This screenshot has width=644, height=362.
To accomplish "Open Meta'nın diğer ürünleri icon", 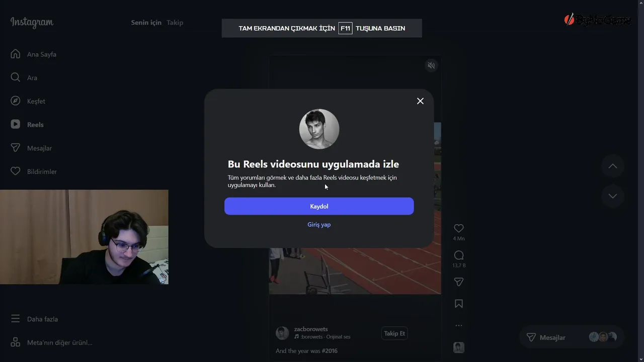I will click(16, 342).
